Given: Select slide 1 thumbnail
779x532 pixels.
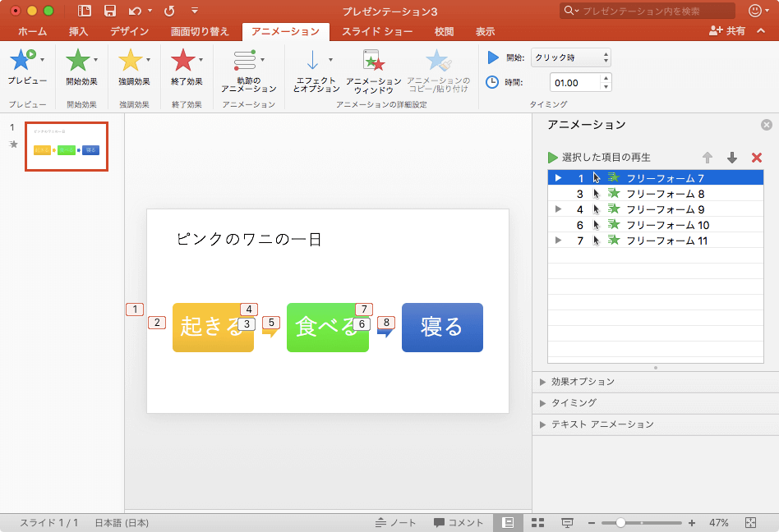Looking at the screenshot, I should [67, 146].
